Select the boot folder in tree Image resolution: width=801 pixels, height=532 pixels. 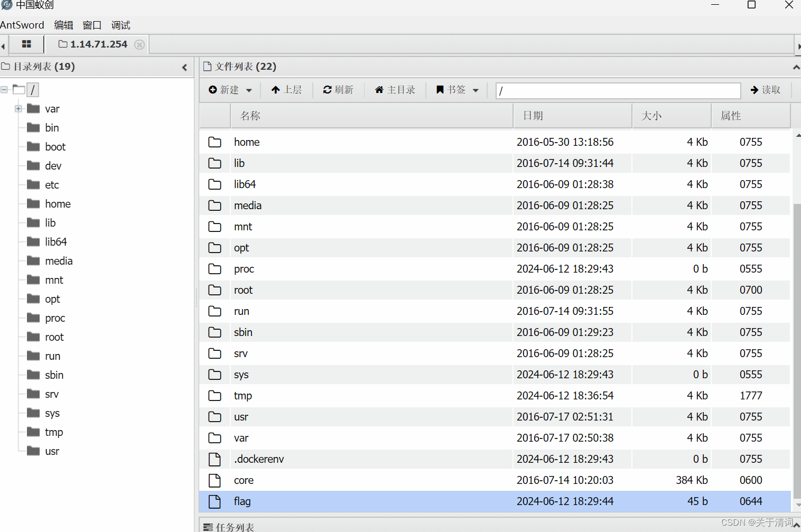tap(55, 147)
